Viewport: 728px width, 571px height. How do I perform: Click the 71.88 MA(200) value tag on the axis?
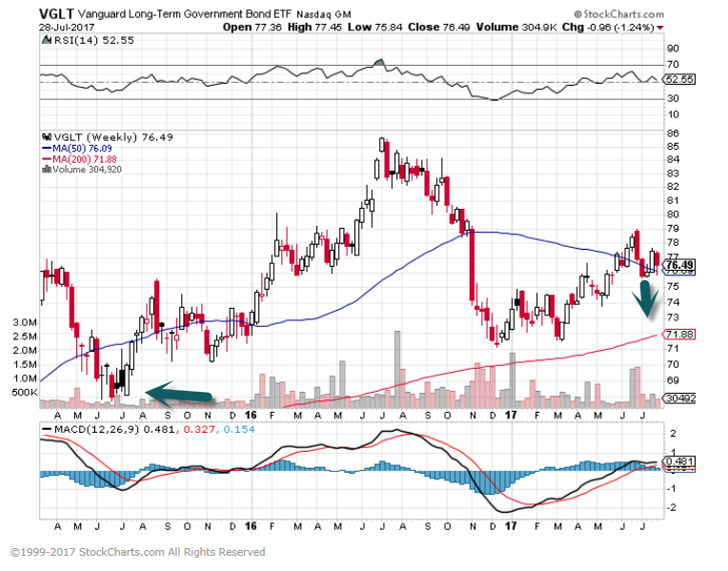(x=679, y=334)
